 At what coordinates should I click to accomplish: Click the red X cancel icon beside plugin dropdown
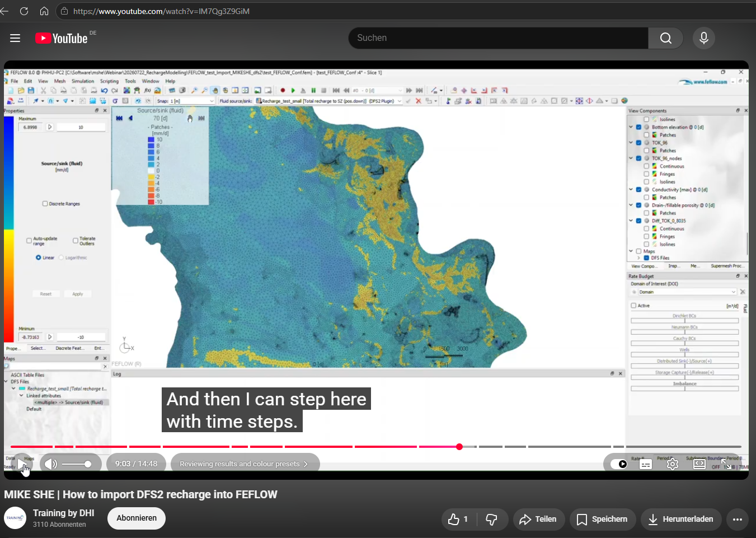(418, 101)
